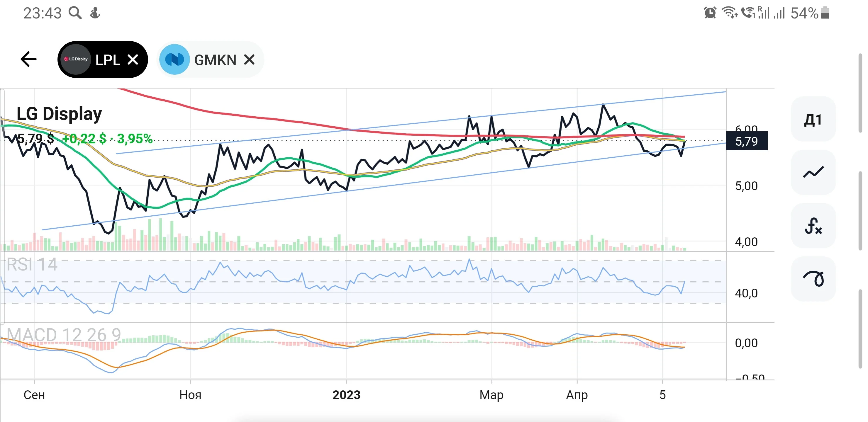Click the Мар date axis label
Screen dimensions: 868x422
click(x=491, y=395)
